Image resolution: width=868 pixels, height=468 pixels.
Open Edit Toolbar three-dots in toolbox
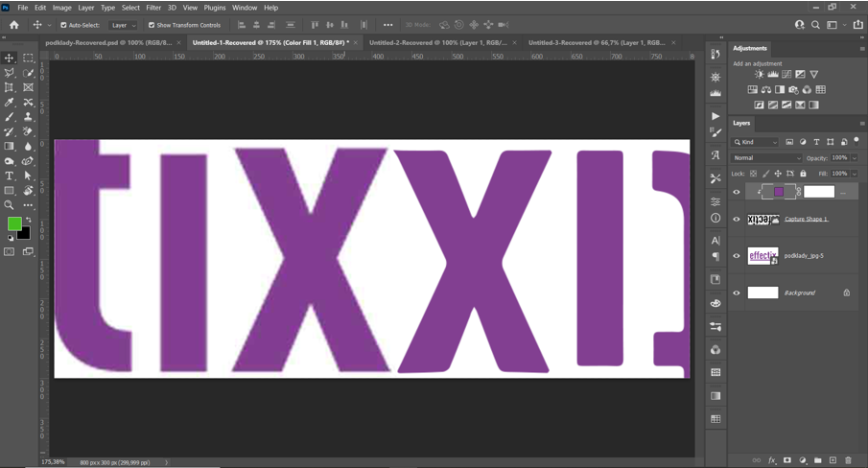[x=28, y=205]
